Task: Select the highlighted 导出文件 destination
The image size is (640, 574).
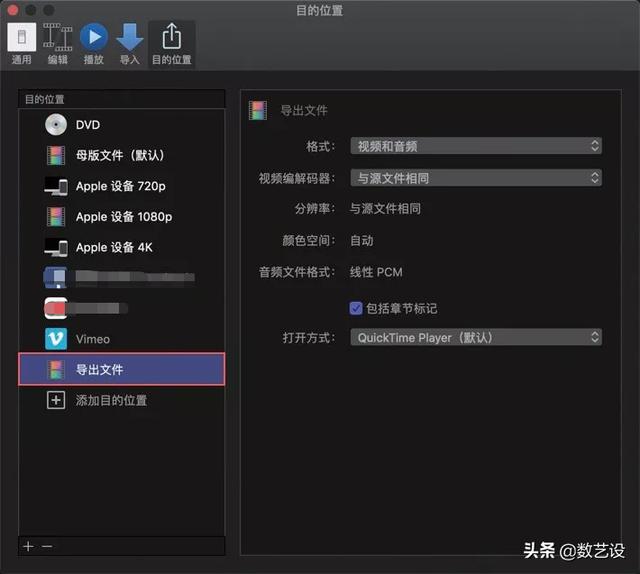Action: (x=121, y=369)
